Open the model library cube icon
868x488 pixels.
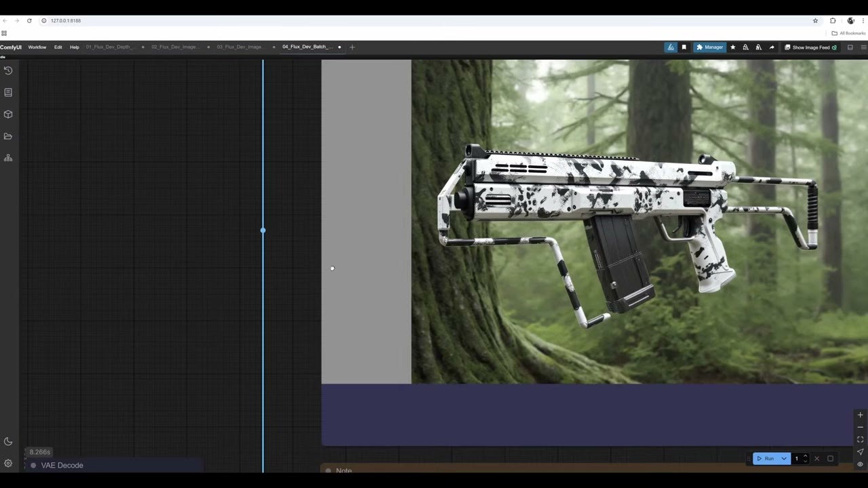(8, 114)
